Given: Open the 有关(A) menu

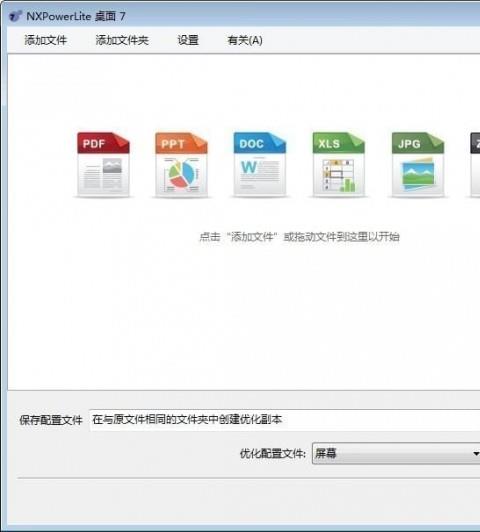Looking at the screenshot, I should [245, 40].
